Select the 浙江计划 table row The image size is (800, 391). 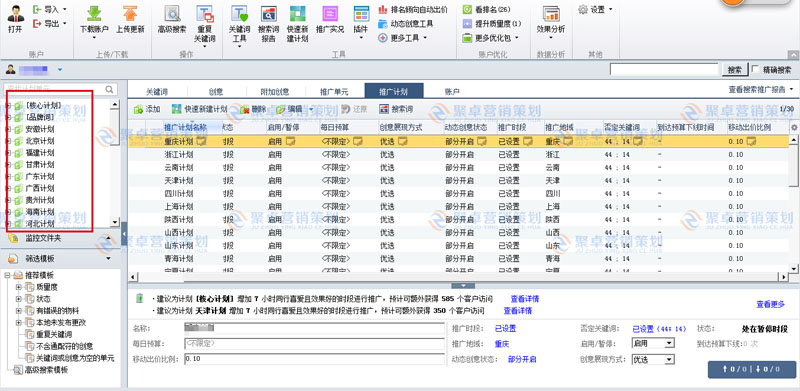[459, 154]
